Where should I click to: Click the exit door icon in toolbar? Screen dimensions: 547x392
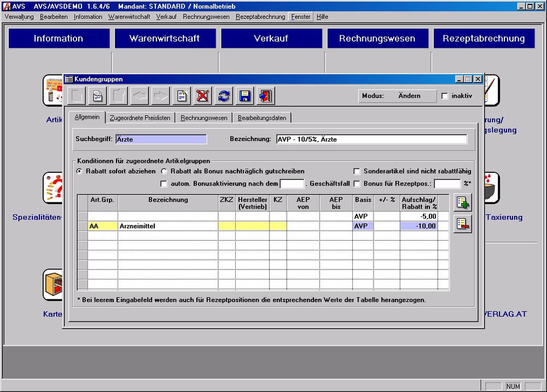coord(266,96)
